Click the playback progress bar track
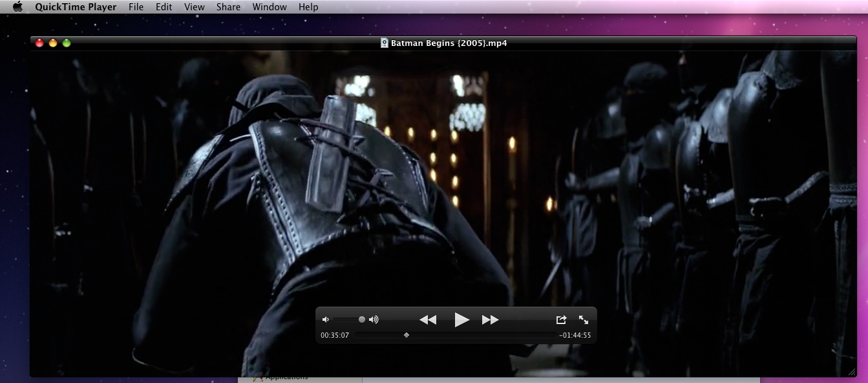This screenshot has height=383, width=868. (455, 335)
